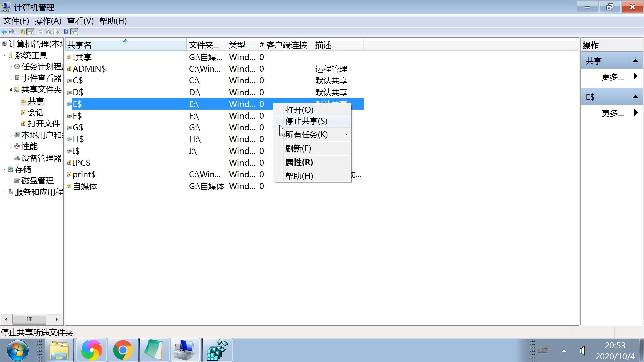Expand 服务和应用程序 in the tree
The width and height of the screenshot is (644, 362).
(x=4, y=192)
